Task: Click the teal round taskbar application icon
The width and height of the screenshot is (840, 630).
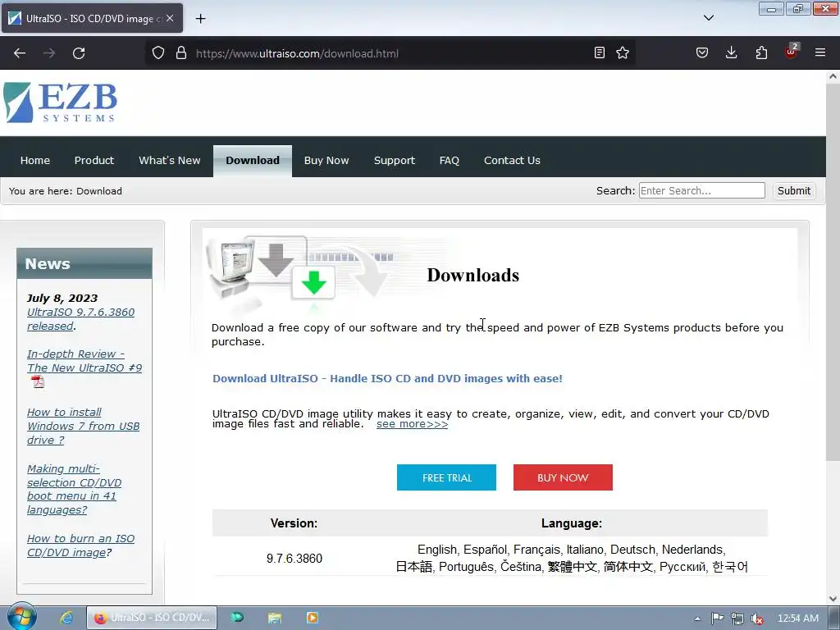Action: tap(237, 617)
